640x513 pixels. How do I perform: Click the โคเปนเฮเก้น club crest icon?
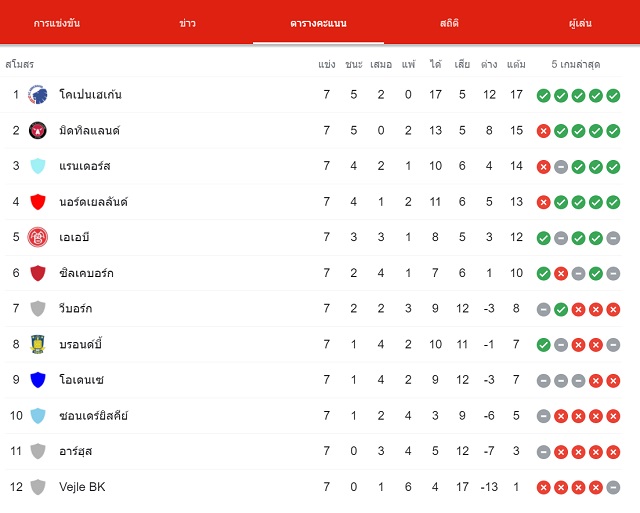[x=38, y=95]
